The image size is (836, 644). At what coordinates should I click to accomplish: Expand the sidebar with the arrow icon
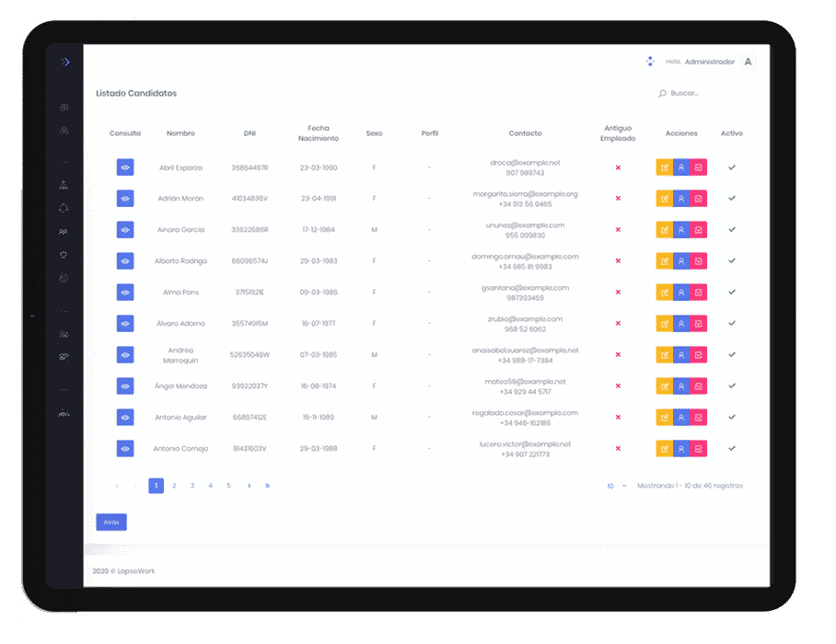(x=65, y=62)
